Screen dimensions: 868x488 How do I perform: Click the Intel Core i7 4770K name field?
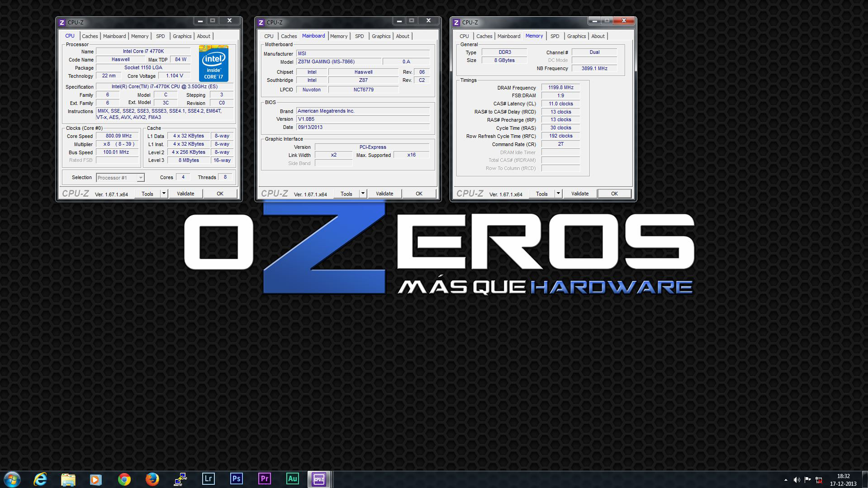pyautogui.click(x=143, y=52)
